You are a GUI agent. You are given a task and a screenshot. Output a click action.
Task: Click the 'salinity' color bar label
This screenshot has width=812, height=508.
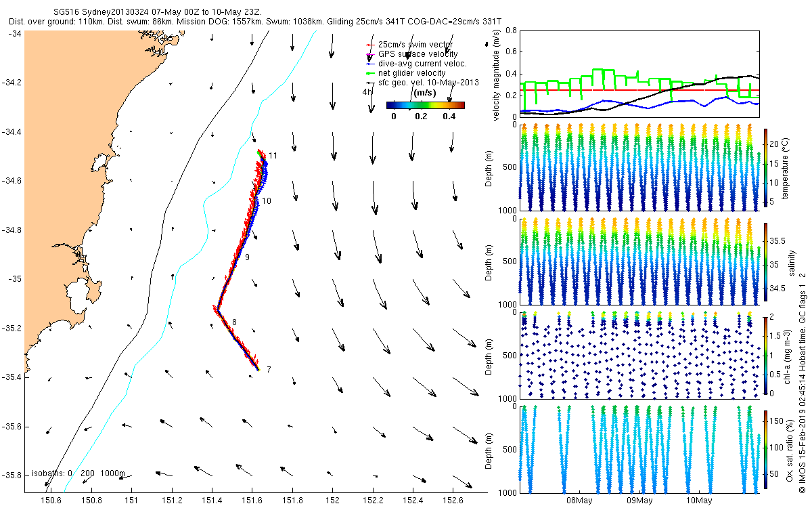click(792, 261)
